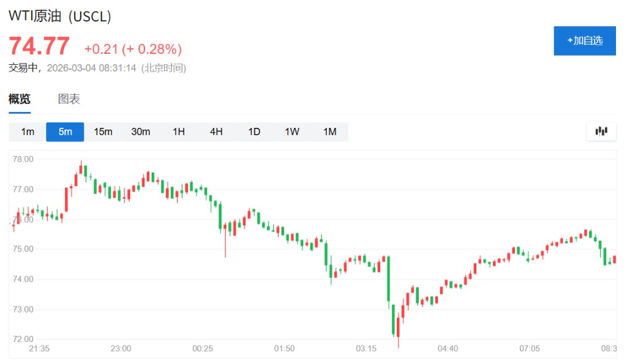This screenshot has height=364, width=627.
Task: Click the peak candle near 78.00
Action: coord(81,169)
